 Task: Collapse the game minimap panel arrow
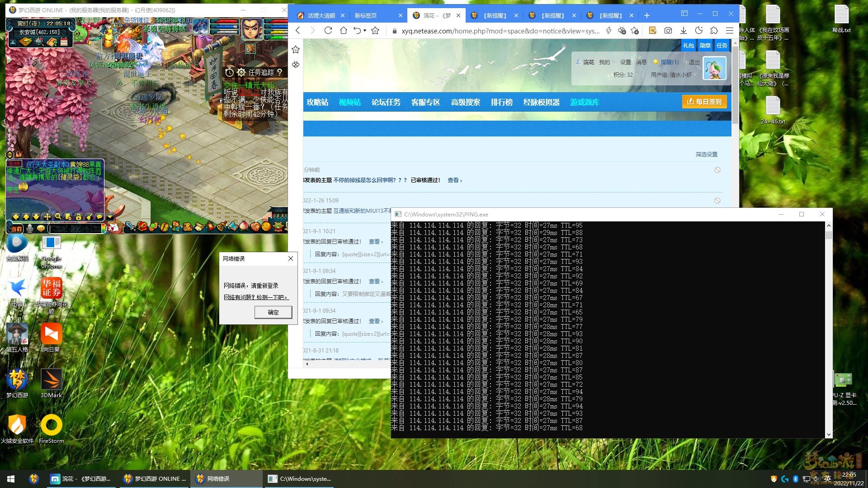click(13, 42)
